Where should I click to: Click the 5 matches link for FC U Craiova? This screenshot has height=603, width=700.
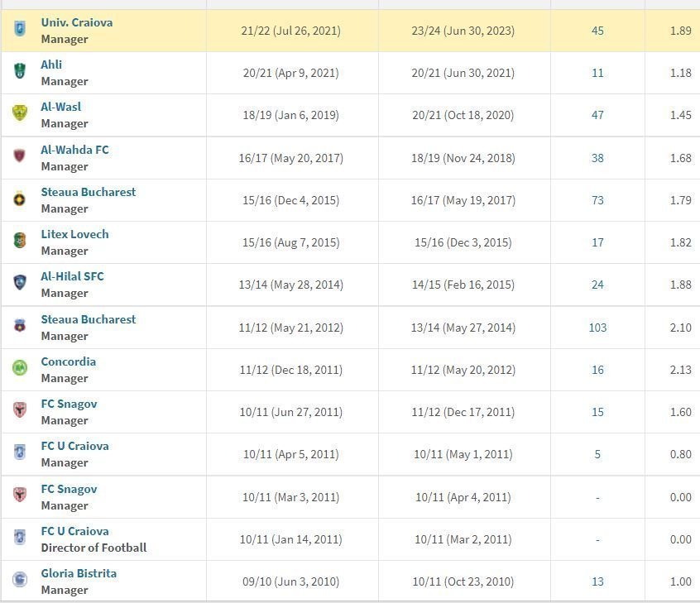tap(597, 454)
